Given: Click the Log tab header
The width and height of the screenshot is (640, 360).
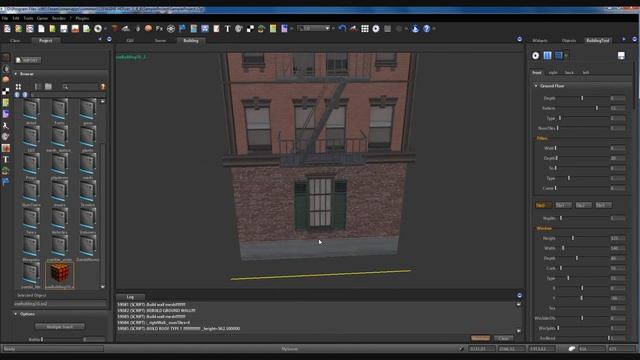Looking at the screenshot, I should click(130, 297).
